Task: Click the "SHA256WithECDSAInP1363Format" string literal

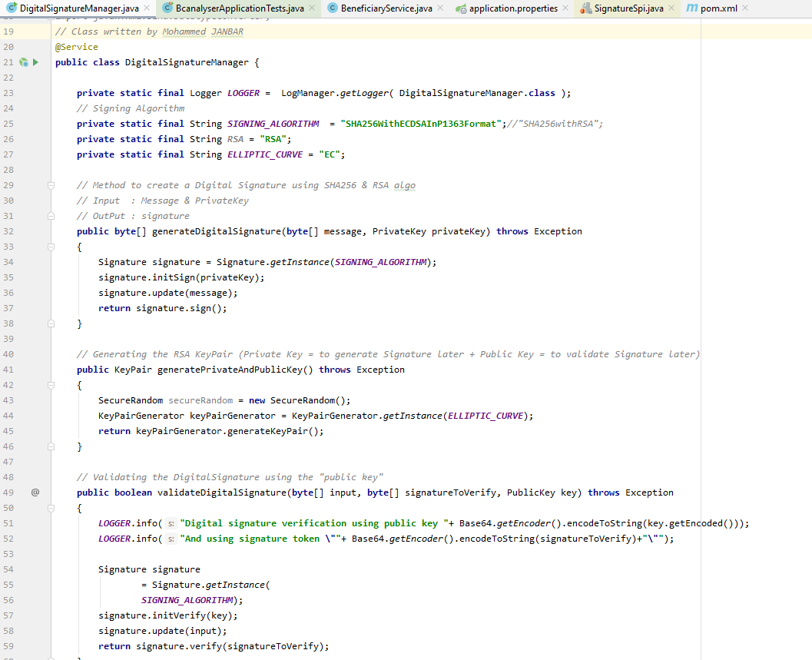Action: coord(420,124)
